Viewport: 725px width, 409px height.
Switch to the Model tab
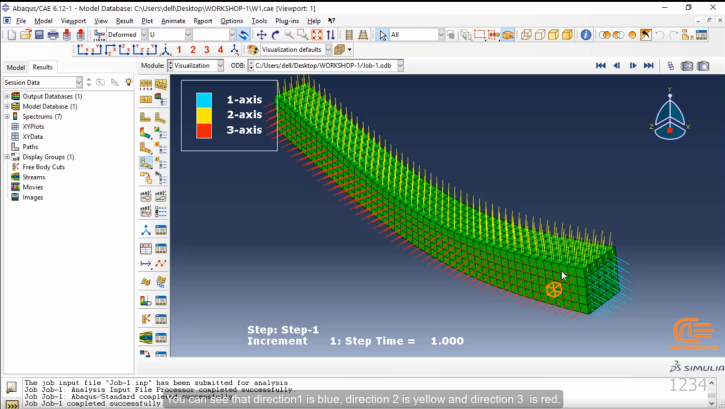15,67
